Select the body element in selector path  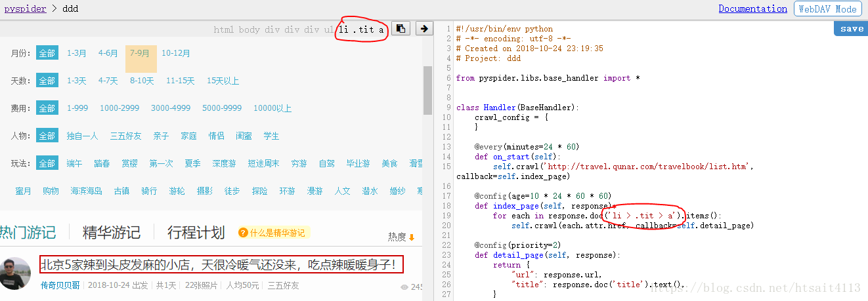[x=250, y=30]
